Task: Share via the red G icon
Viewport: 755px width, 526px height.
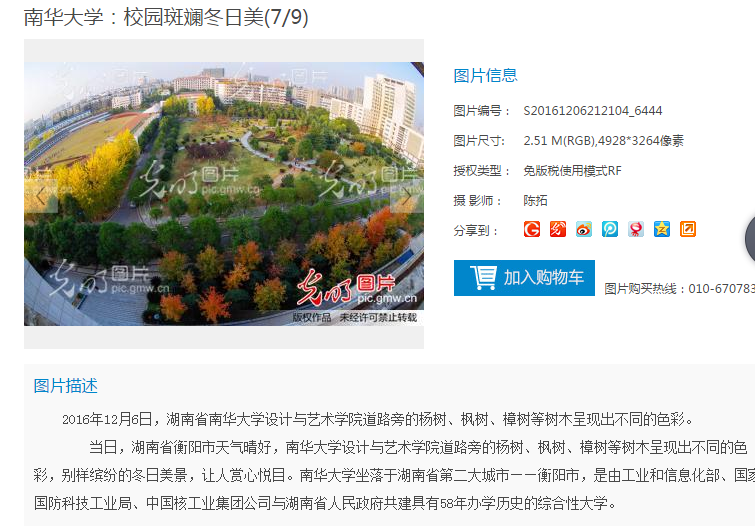Action: [532, 229]
